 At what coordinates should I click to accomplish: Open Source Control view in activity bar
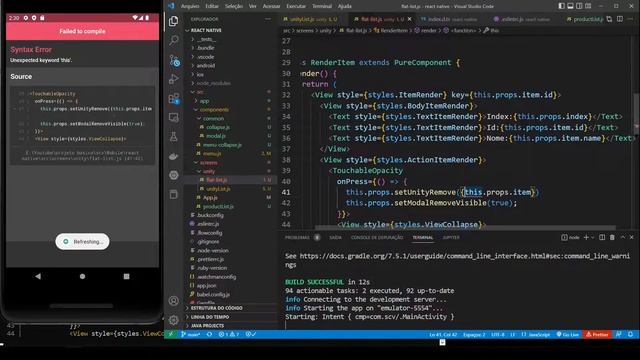174,60
